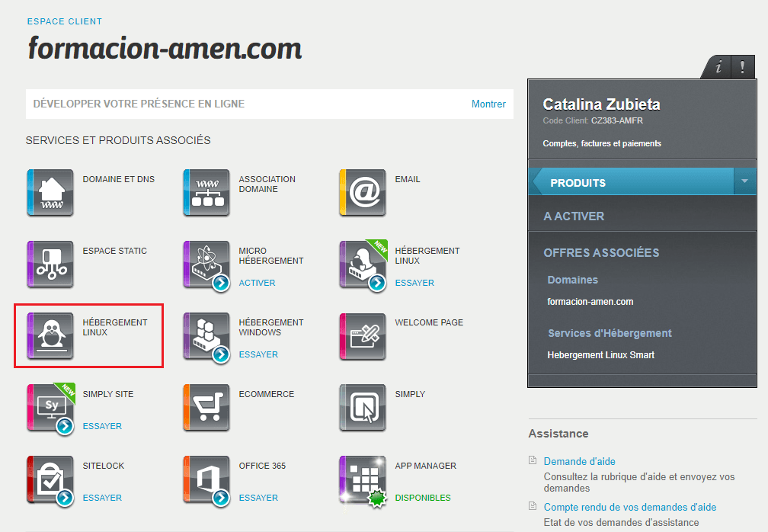Click ESSAYER under new Hébergement Linux
Image resolution: width=768 pixels, height=532 pixels.
pyautogui.click(x=414, y=283)
